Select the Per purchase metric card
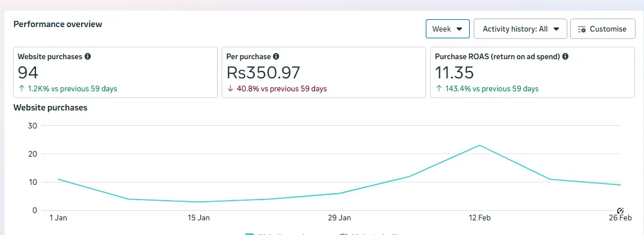Image resolution: width=644 pixels, height=235 pixels. [324, 73]
